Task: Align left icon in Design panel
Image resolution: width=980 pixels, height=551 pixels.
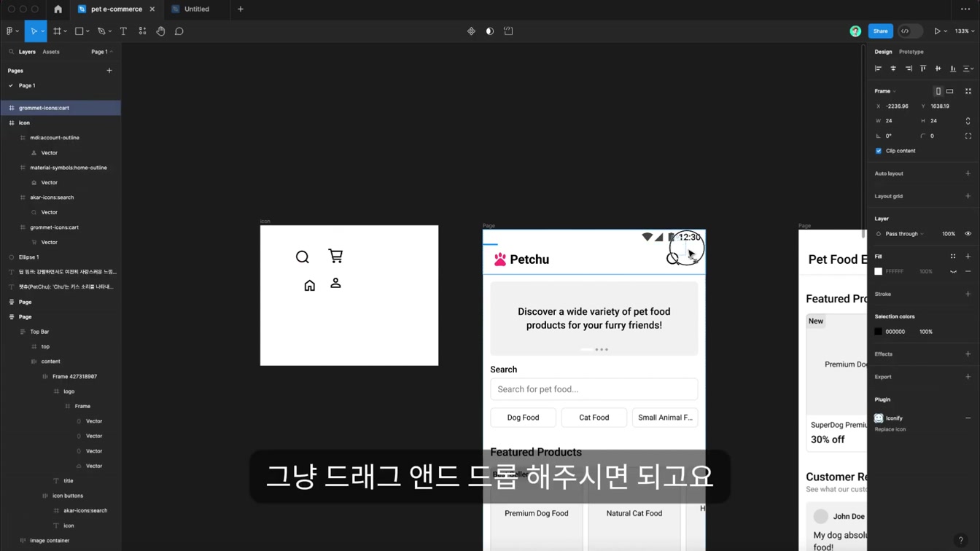Action: 878,69
